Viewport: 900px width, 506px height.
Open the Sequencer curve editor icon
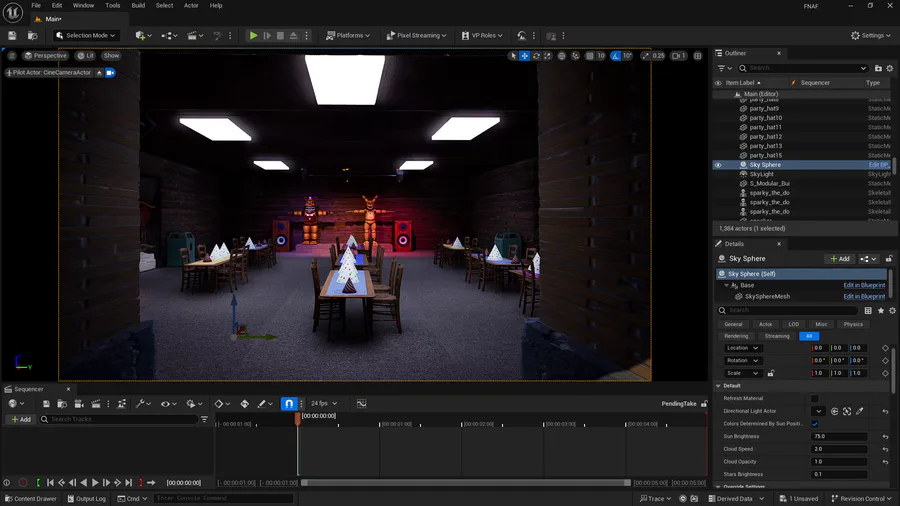361,404
